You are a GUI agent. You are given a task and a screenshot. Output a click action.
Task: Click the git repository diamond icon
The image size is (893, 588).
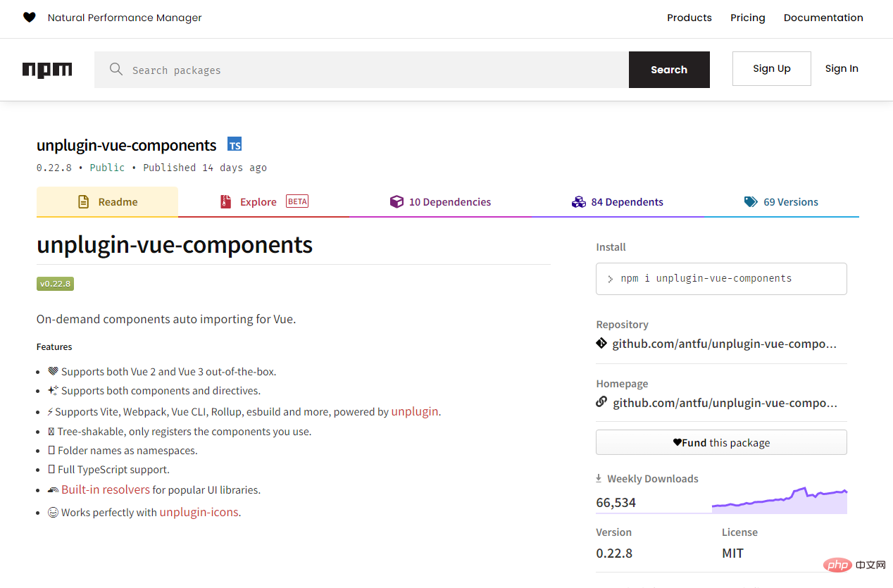tap(601, 344)
